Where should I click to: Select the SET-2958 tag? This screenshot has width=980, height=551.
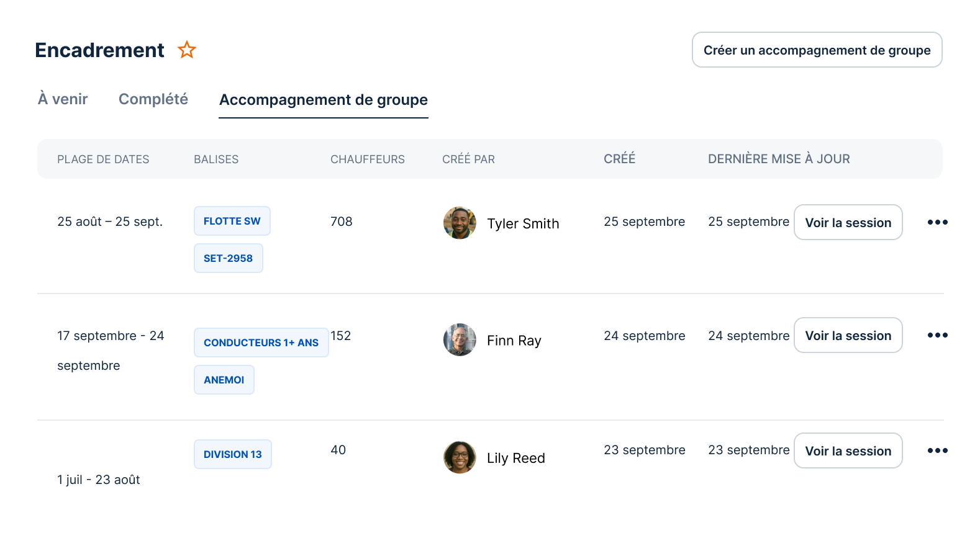click(228, 258)
